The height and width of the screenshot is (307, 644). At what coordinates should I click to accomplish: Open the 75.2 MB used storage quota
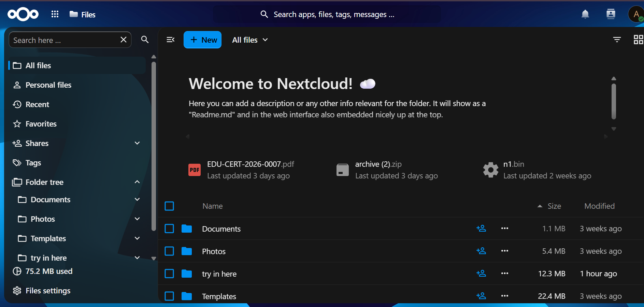point(43,271)
